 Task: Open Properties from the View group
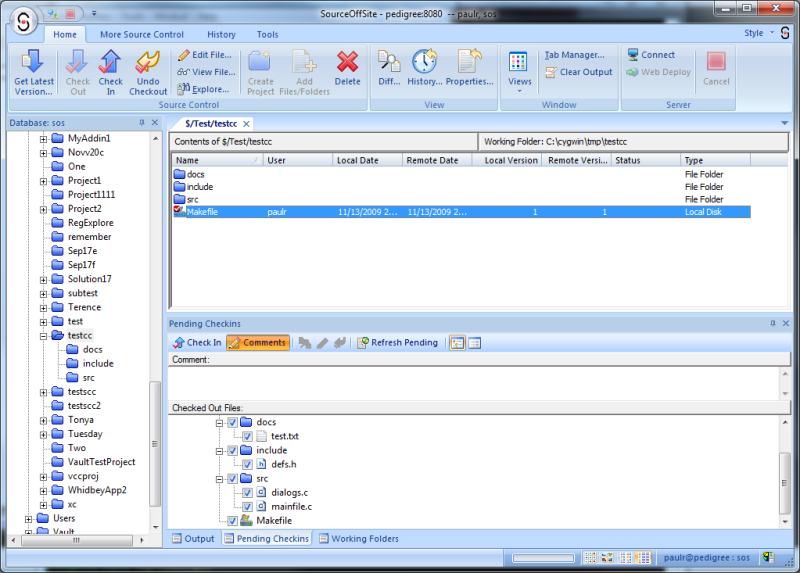coord(469,64)
